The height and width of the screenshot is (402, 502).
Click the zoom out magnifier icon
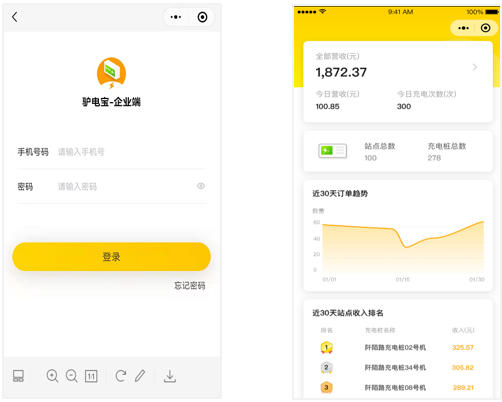point(71,376)
